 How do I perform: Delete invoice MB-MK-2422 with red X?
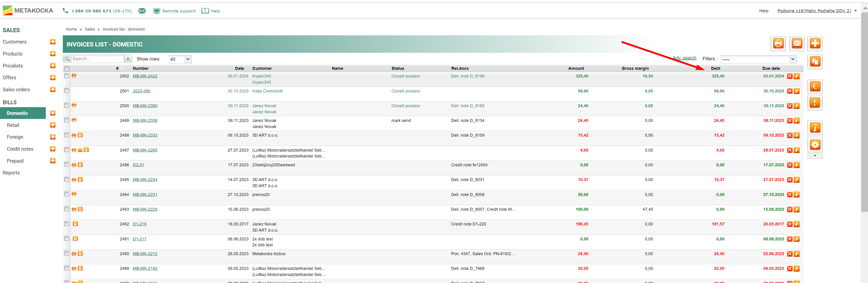tap(790, 76)
